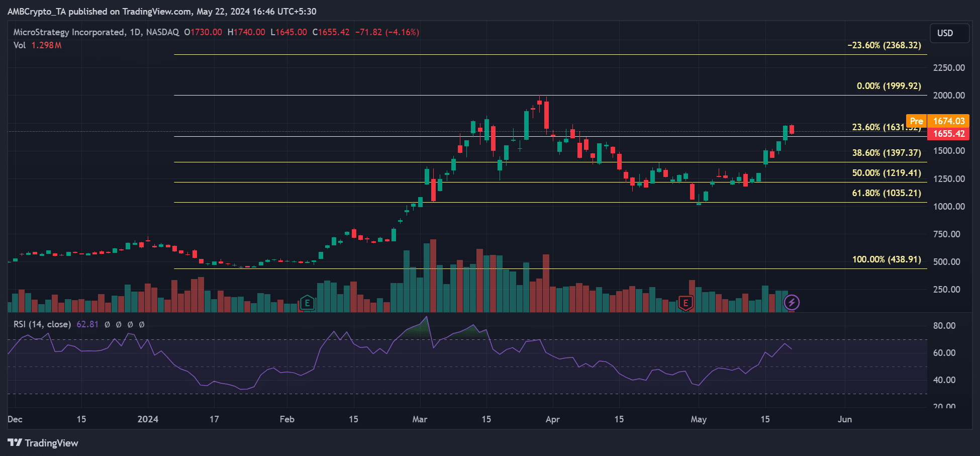Click the latest red candlestick near 1655
Viewport: 980px width, 456px height.
coord(792,129)
